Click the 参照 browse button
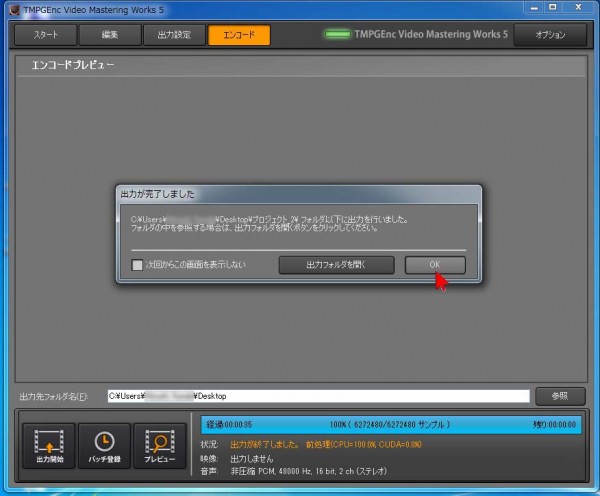 click(560, 396)
